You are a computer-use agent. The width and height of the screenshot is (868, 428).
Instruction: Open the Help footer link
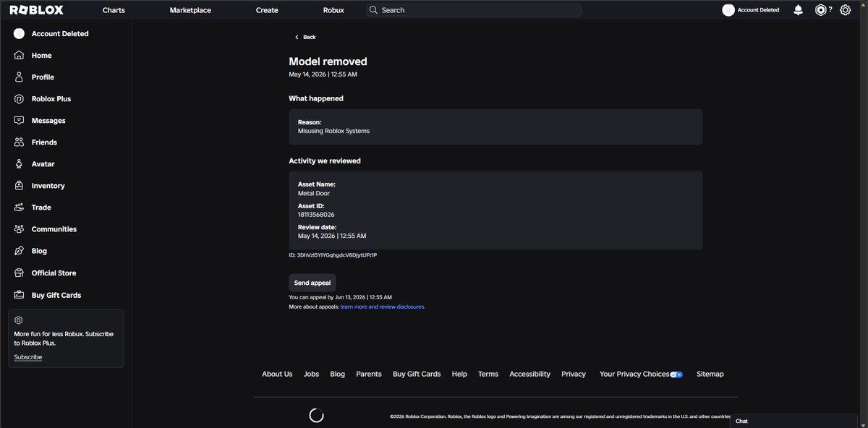[459, 374]
